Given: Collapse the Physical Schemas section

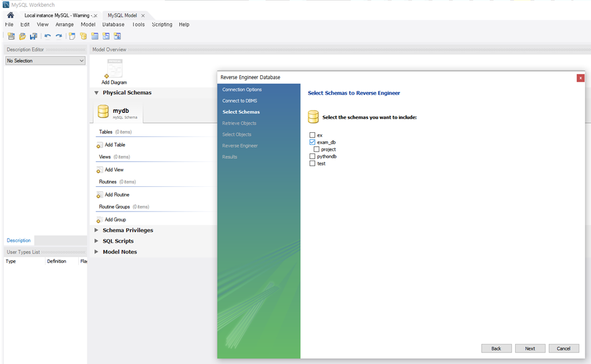Looking at the screenshot, I should 97,93.
